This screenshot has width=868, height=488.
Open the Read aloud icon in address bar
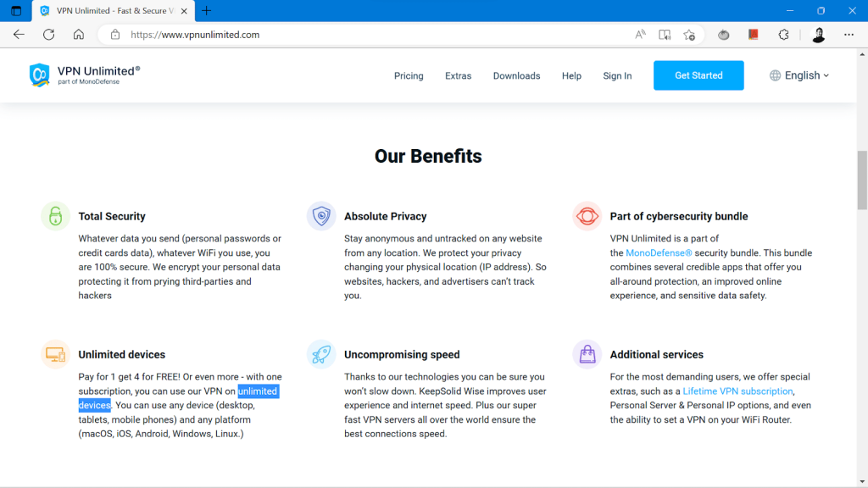pos(640,35)
